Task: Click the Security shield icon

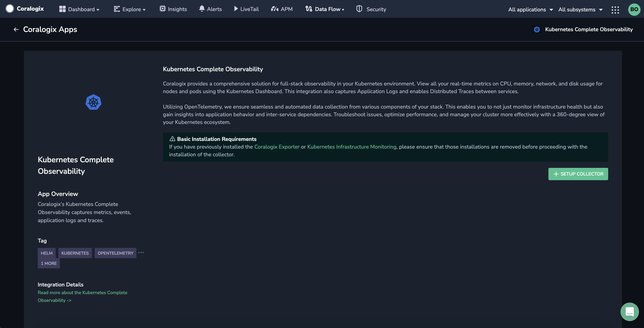Action: tap(359, 9)
